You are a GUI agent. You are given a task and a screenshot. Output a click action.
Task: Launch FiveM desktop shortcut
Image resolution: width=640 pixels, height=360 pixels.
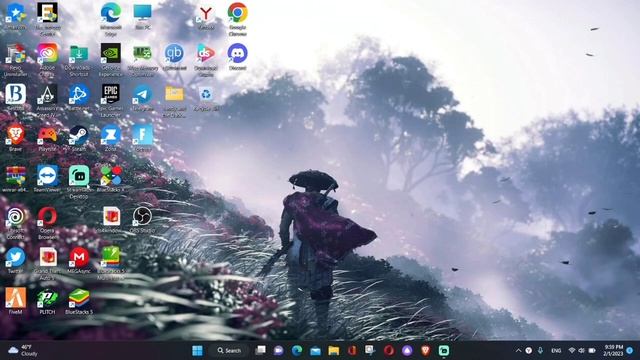pos(16,298)
